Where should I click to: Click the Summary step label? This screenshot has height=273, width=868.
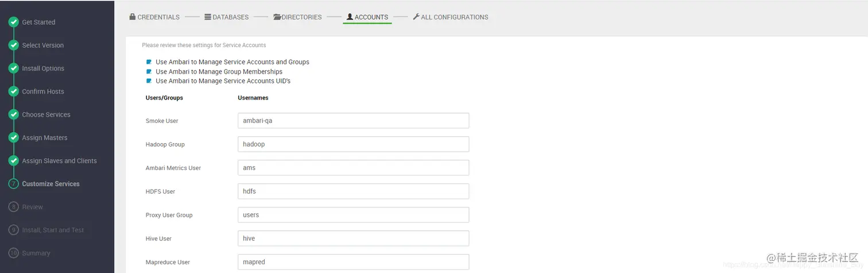36,253
